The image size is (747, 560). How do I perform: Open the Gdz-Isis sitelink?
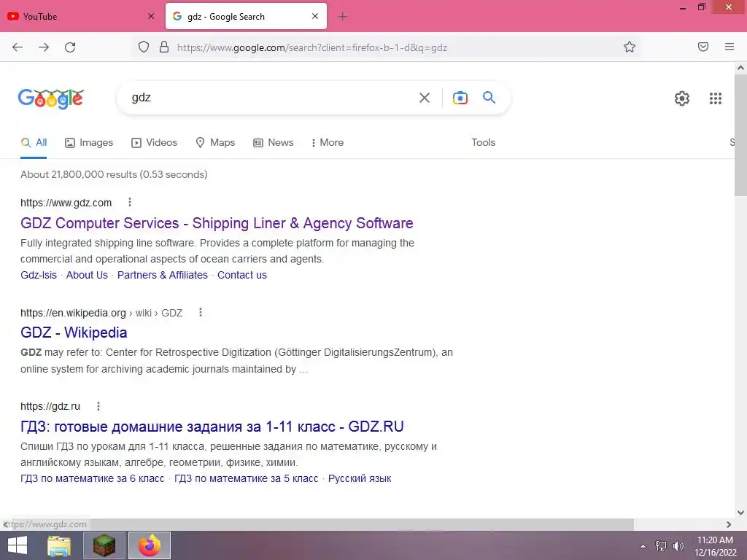(x=39, y=275)
